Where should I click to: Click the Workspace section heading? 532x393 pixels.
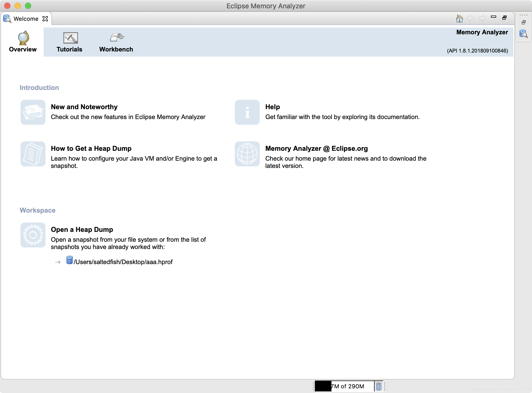point(37,210)
